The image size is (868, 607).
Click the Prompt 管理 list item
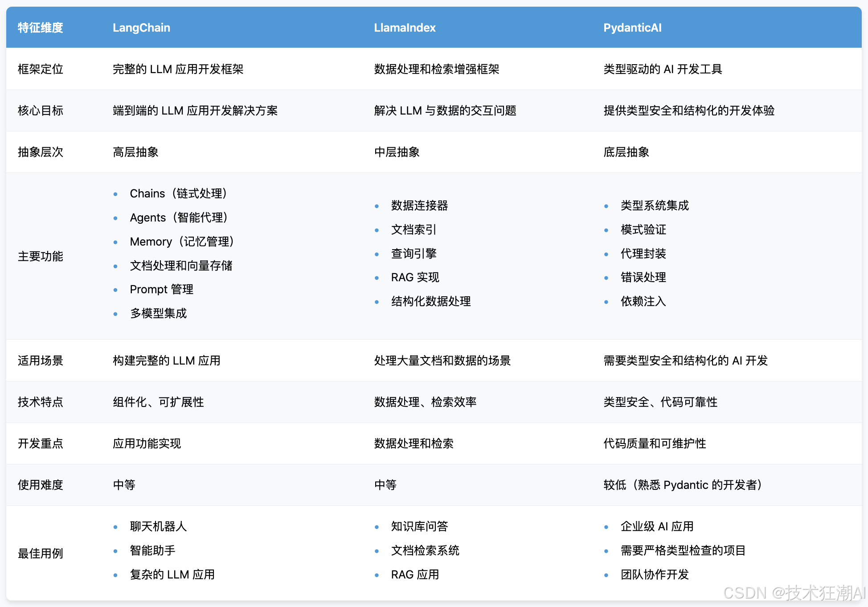(161, 289)
